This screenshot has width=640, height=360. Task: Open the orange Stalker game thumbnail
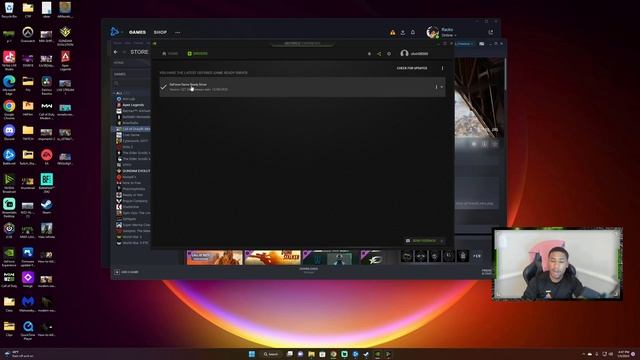(x=272, y=258)
